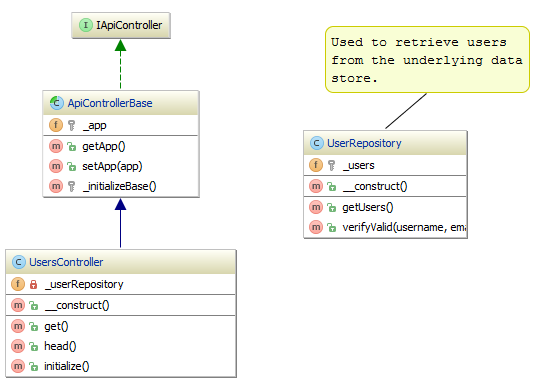Select the _initializeBase() method

pos(119,186)
